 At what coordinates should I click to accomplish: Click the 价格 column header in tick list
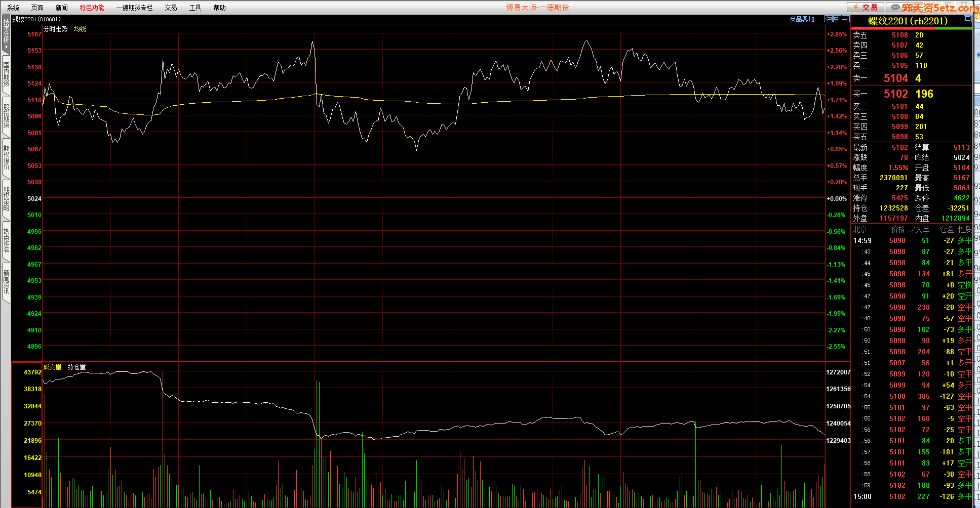(x=897, y=229)
